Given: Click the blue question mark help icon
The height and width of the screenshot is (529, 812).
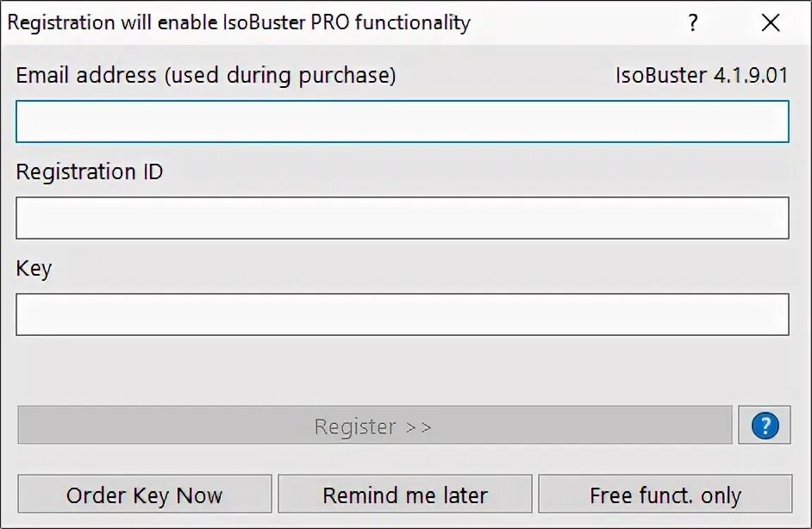Looking at the screenshot, I should 765,426.
